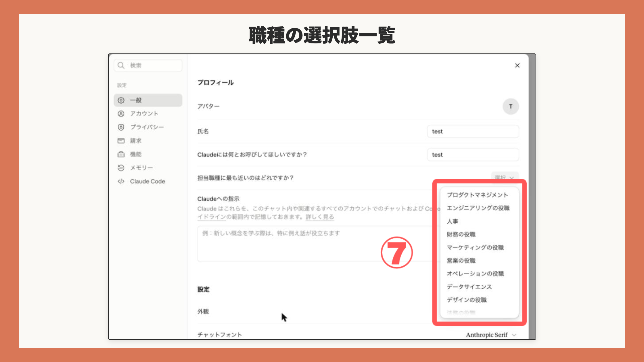Click the memory icon beside メモリー
The width and height of the screenshot is (644, 362).
121,168
